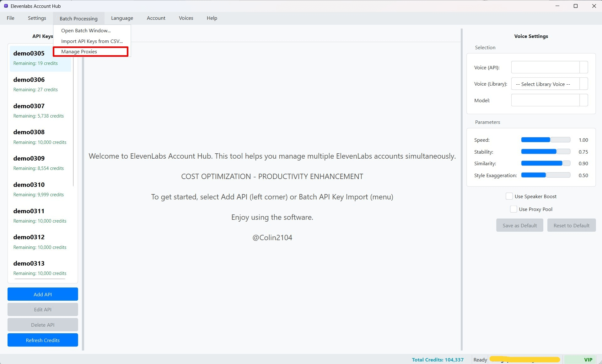Select the demo0305 API key
The height and width of the screenshot is (364, 602).
tap(40, 58)
